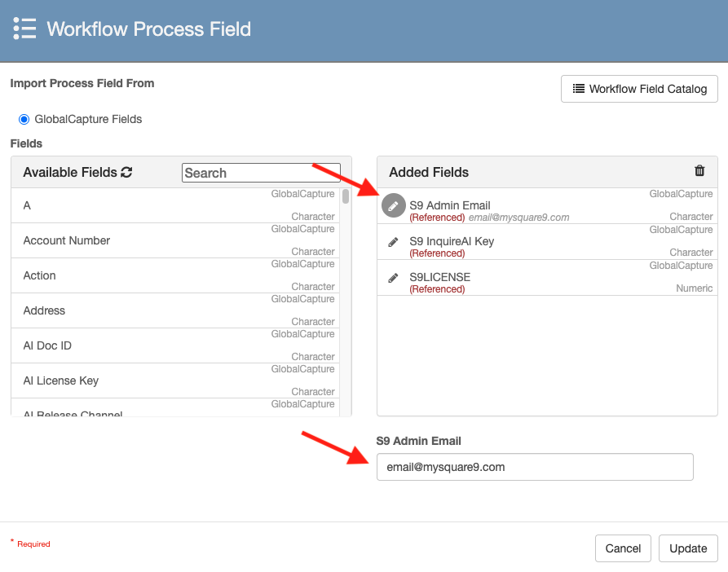Click the list icon in the header

(24, 28)
